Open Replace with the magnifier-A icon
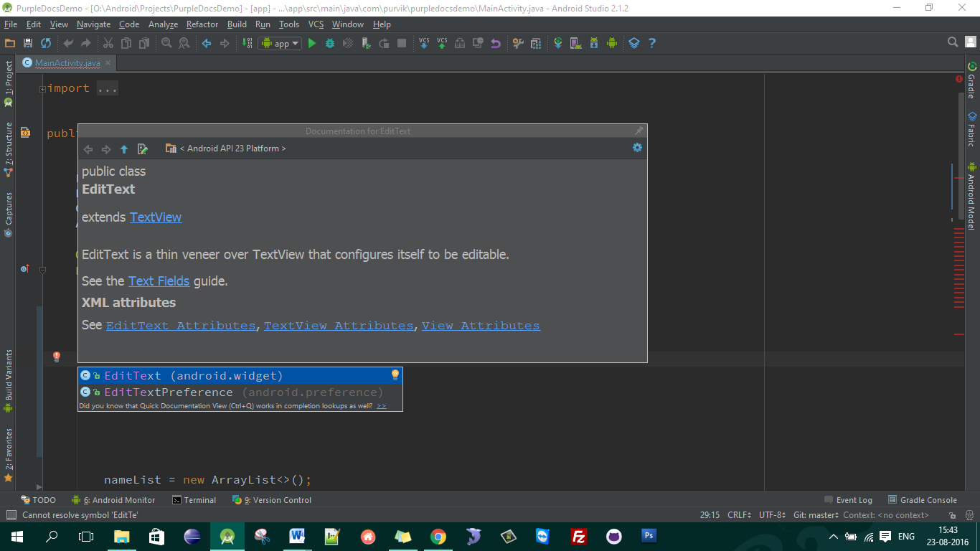This screenshot has width=980, height=551. [x=184, y=43]
